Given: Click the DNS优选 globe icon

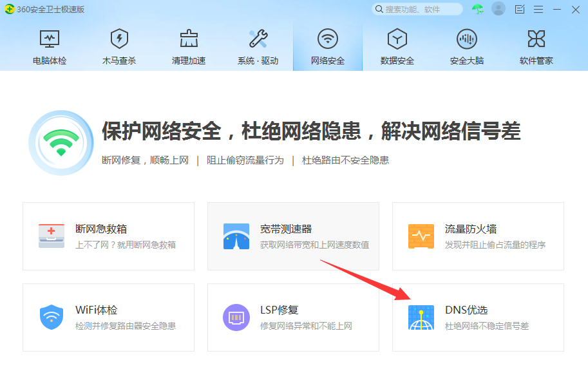Looking at the screenshot, I should coord(421,317).
